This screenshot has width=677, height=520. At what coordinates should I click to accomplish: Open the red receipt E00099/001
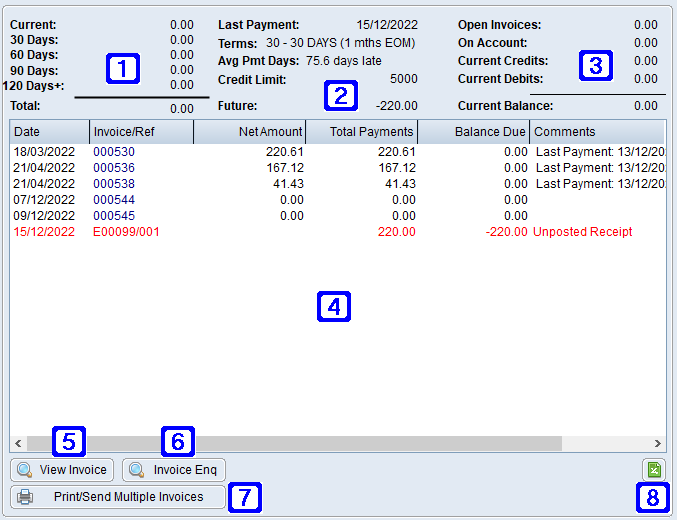point(126,231)
